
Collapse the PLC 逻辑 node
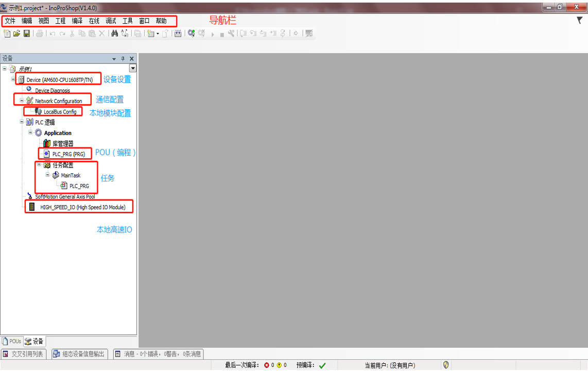click(22, 122)
